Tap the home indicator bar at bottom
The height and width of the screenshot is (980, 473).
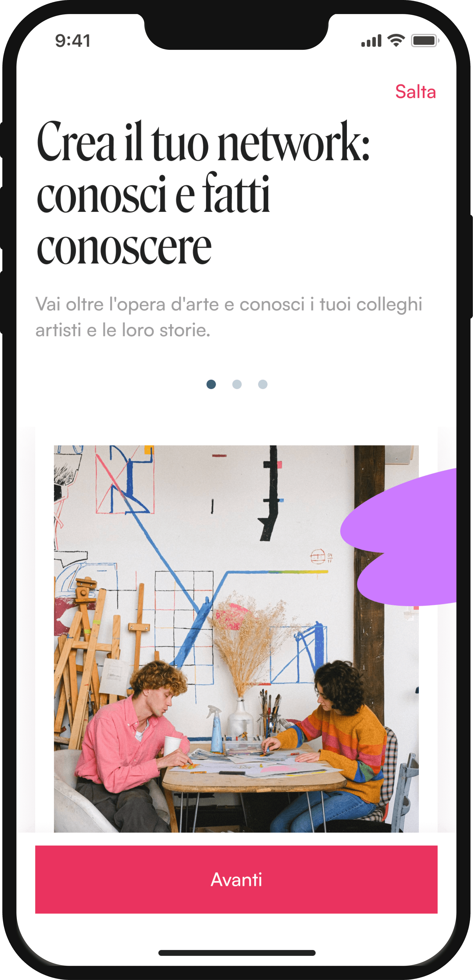click(236, 953)
